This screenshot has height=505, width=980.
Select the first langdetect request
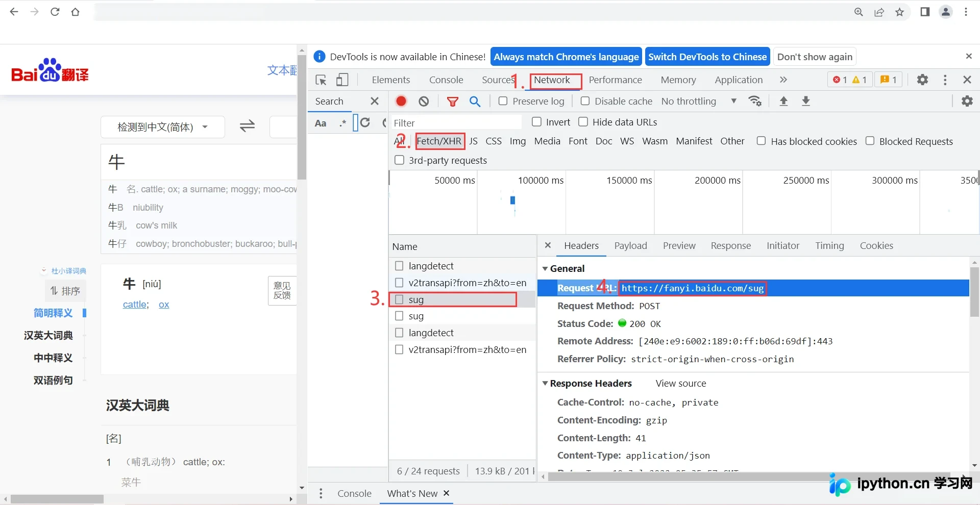462,266
